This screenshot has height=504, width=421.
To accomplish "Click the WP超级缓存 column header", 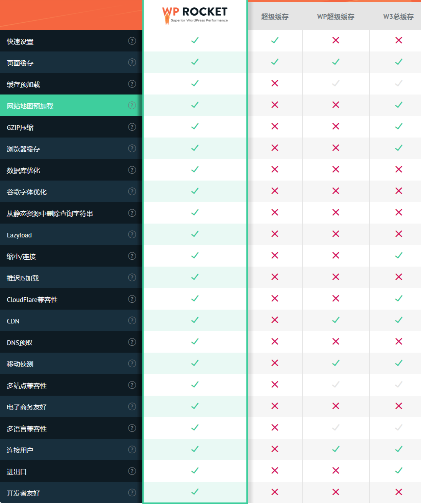I will pos(336,17).
